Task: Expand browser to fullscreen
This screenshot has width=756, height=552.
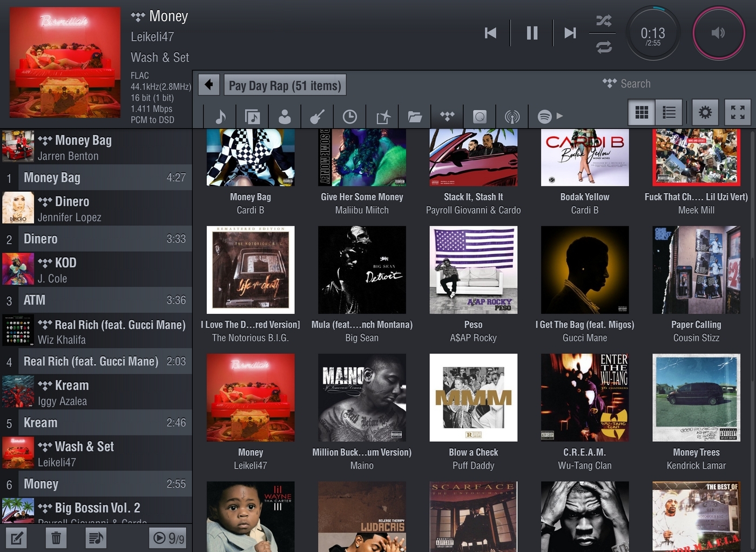Action: [x=738, y=112]
